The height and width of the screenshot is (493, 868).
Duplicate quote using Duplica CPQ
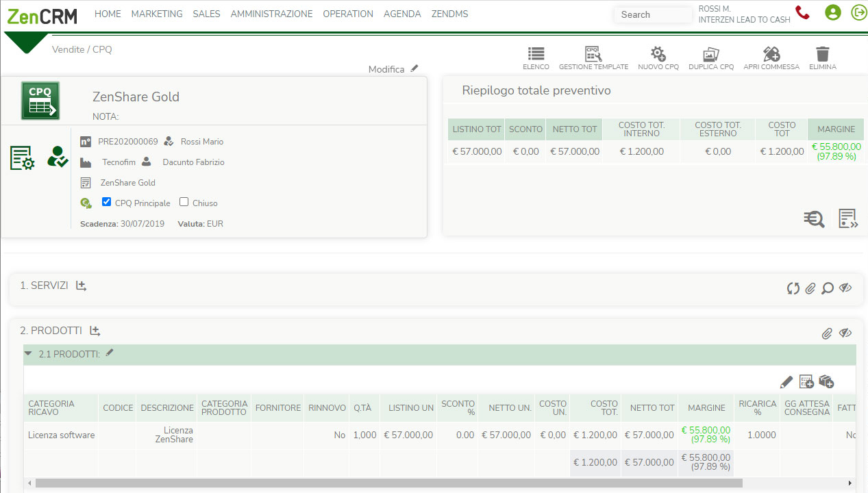[x=711, y=54]
